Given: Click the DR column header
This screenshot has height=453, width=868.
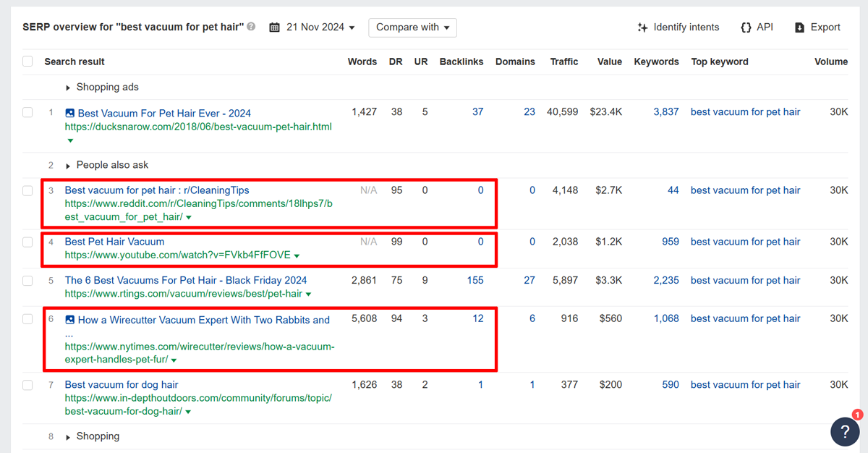Looking at the screenshot, I should pyautogui.click(x=396, y=62).
